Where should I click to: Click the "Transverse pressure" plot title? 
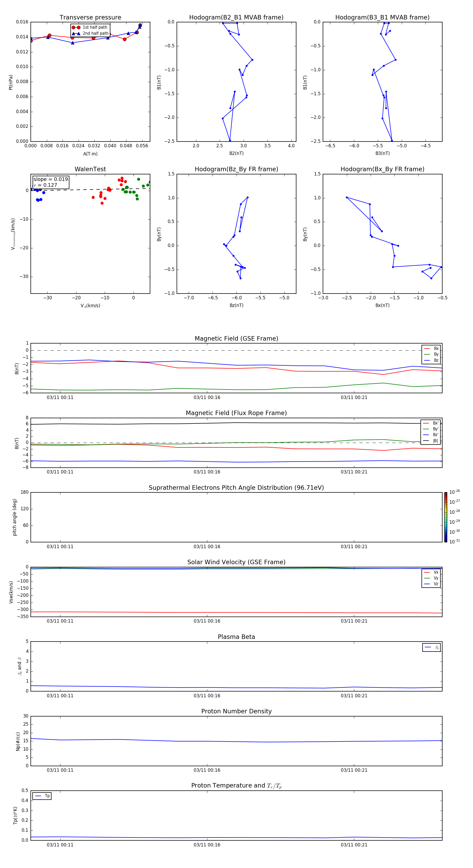90,18
